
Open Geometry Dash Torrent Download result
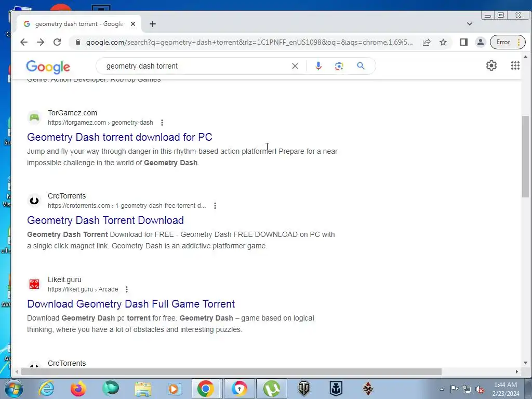coord(105,220)
